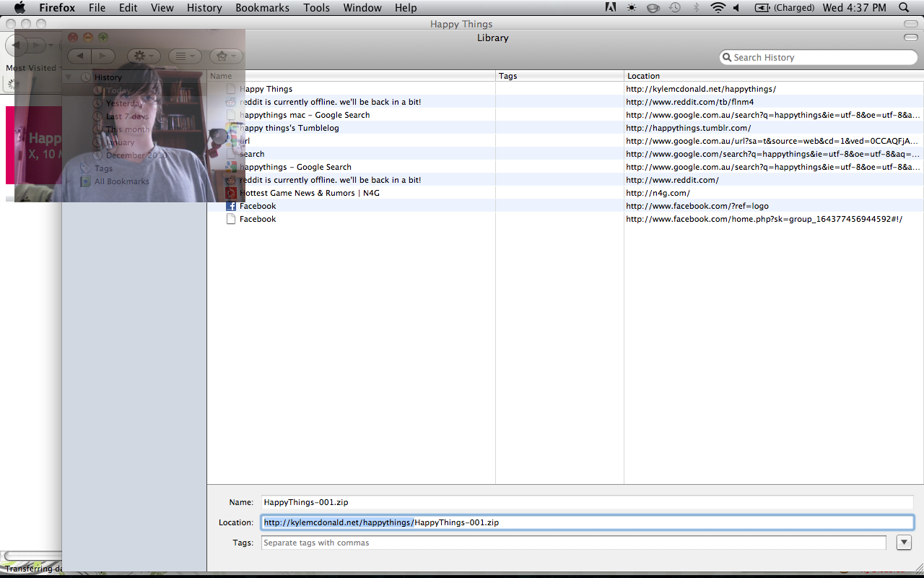Expand the tags dropdown arrow button
Image resolution: width=924 pixels, height=578 pixels.
pyautogui.click(x=904, y=543)
